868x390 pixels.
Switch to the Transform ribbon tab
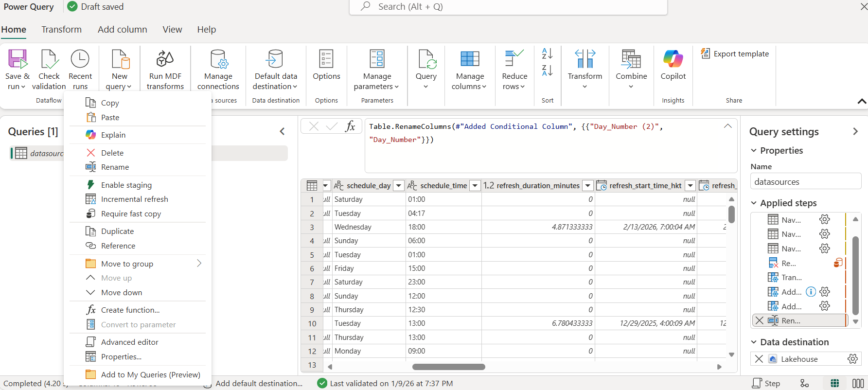(61, 29)
